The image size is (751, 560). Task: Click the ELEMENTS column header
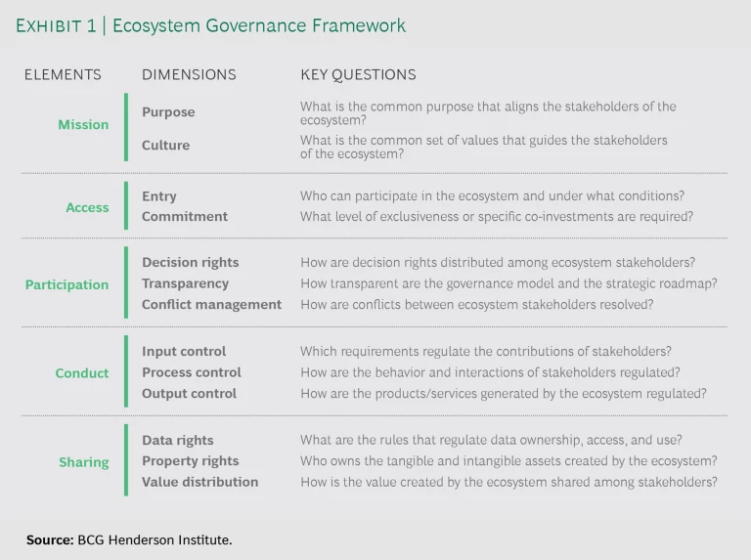point(63,74)
